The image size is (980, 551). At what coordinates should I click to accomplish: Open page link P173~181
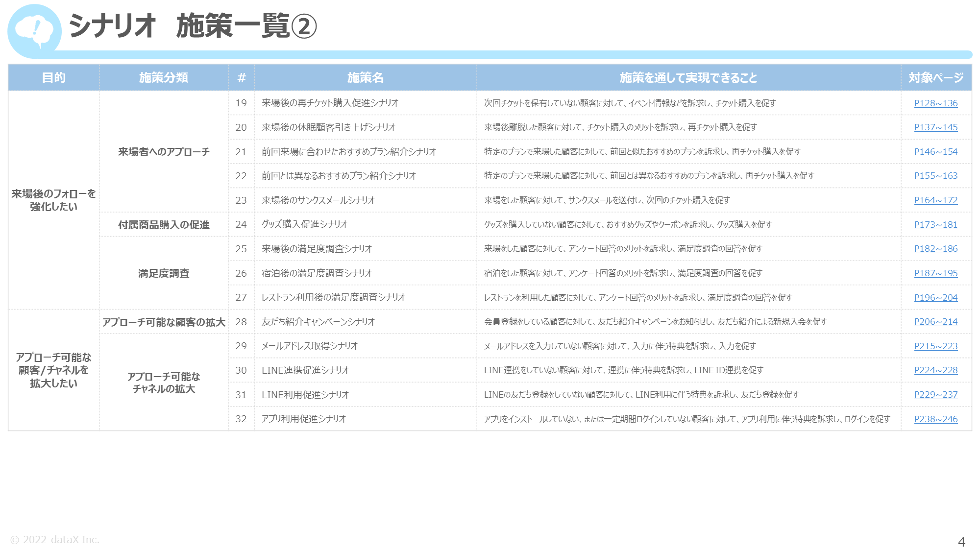click(x=936, y=225)
